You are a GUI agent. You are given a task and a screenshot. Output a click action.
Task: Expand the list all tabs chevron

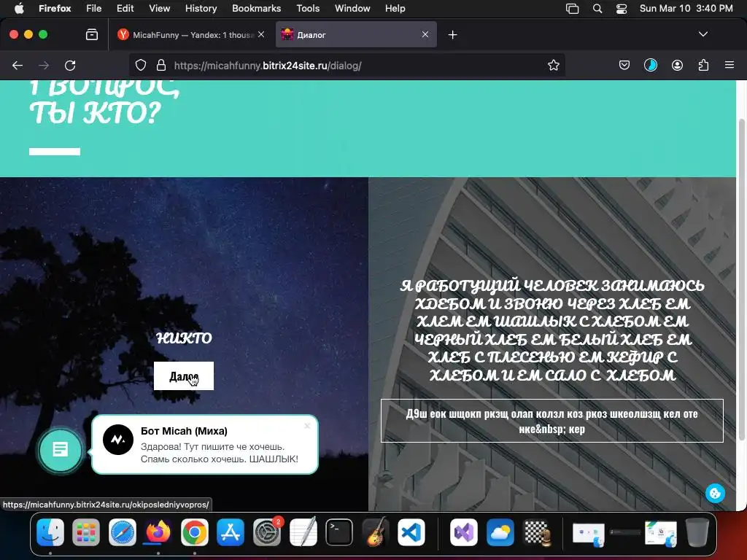tap(703, 34)
